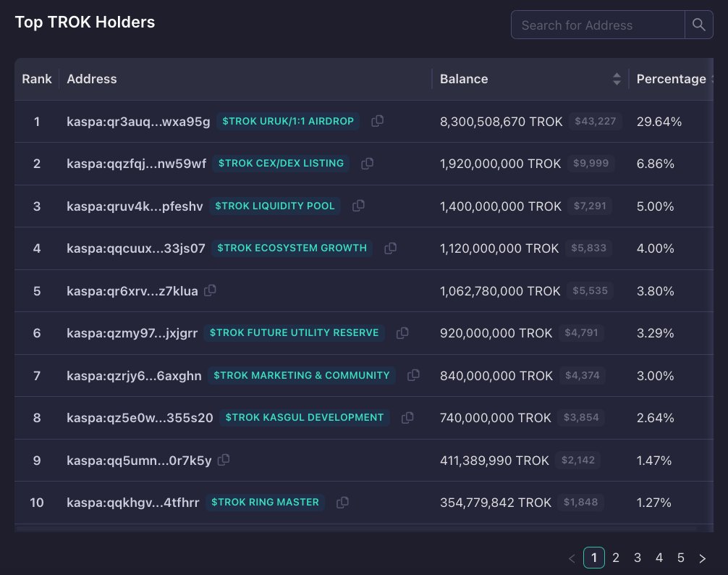Open address kaspa:qruv4k...pfeshv
Image resolution: width=728 pixels, height=575 pixels.
pyautogui.click(x=135, y=206)
